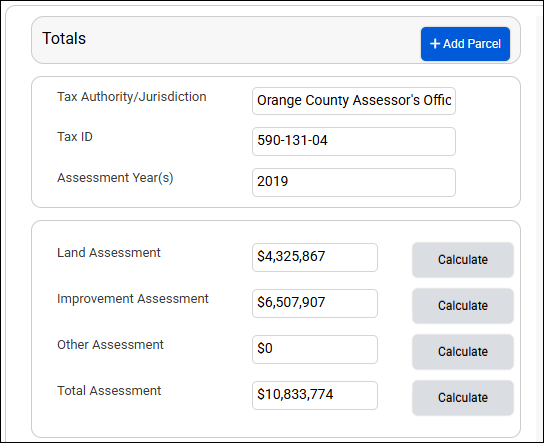Click the Assessment Year(s) label
The height and width of the screenshot is (443, 544).
pyautogui.click(x=115, y=178)
